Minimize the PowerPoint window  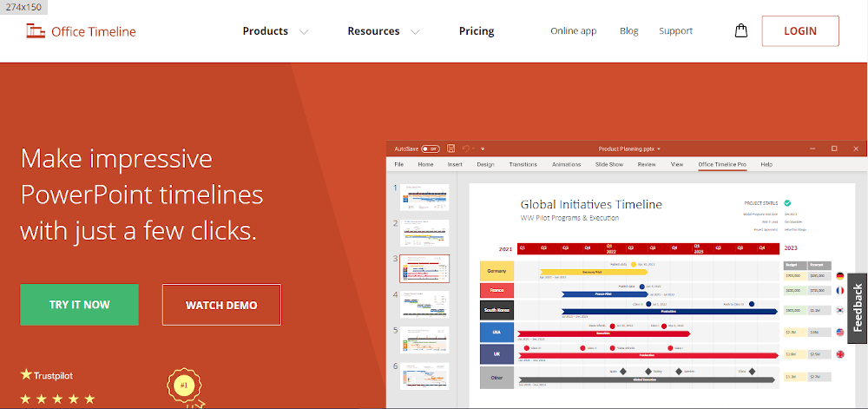pos(812,148)
